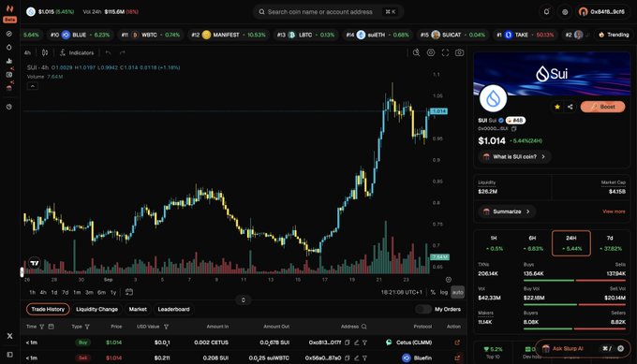Image resolution: width=637 pixels, height=364 pixels.
Task: Open chart settings gear icon
Action: pos(431,52)
